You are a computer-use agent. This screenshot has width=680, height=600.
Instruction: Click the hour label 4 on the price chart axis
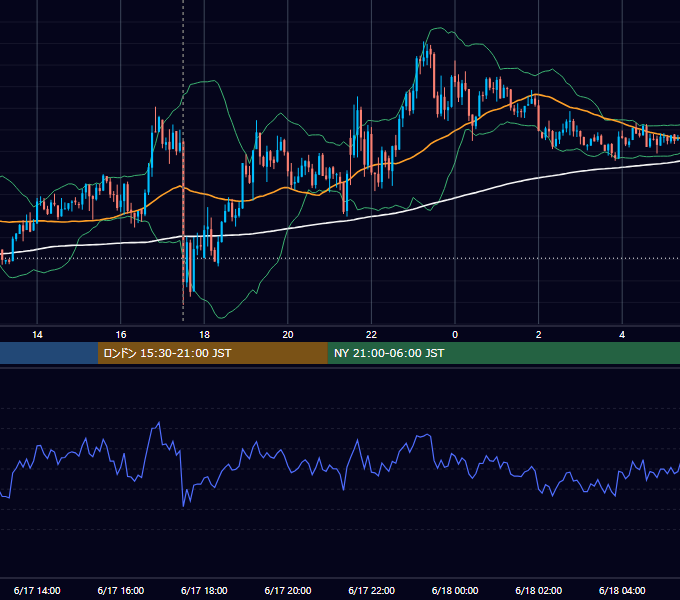pos(622,335)
